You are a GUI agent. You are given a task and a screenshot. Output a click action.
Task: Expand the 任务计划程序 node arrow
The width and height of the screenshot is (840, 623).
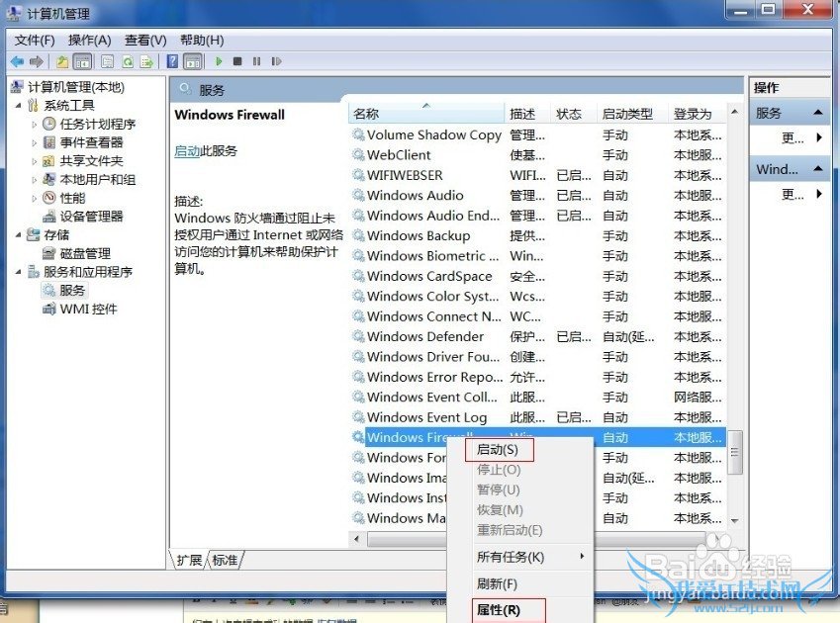[35, 125]
